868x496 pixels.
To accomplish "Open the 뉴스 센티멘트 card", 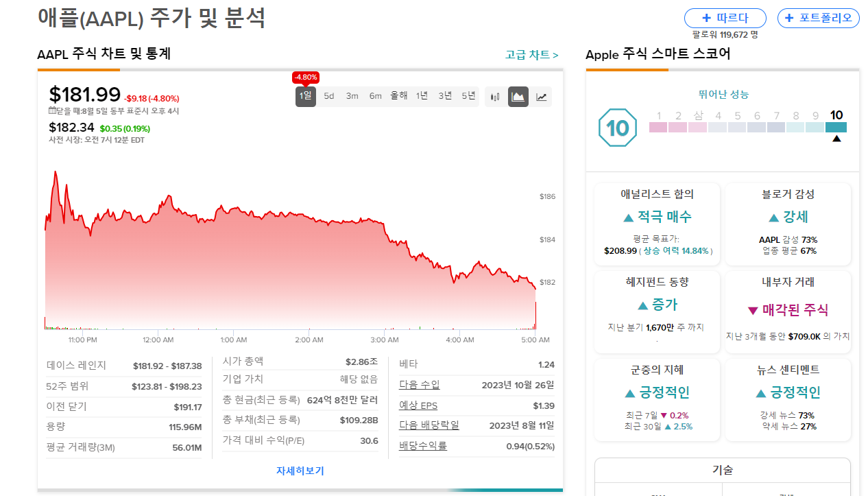I will (788, 400).
